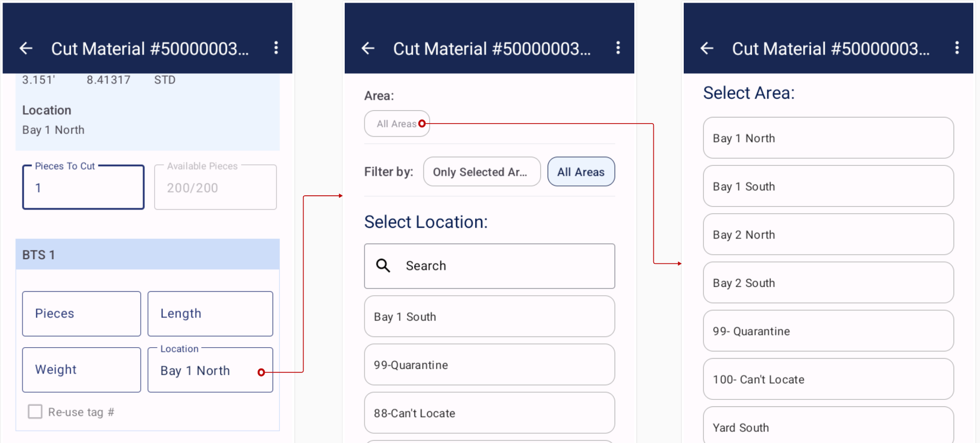This screenshot has width=980, height=443.
Task: Select the All Areas filter chip
Action: (581, 172)
